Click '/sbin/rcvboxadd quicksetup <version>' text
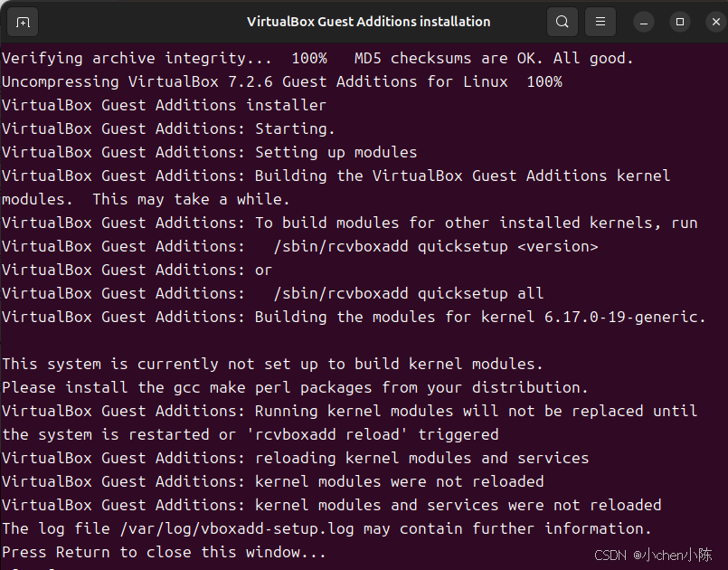 [436, 247]
